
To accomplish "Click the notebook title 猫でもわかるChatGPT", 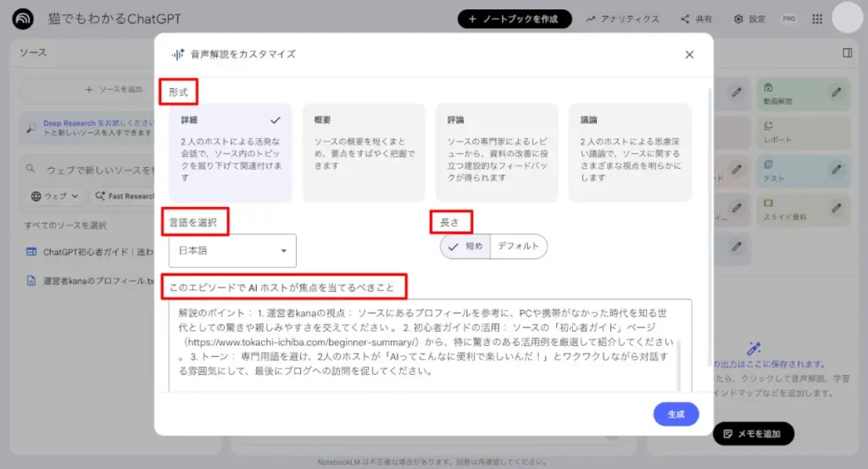I will [114, 19].
